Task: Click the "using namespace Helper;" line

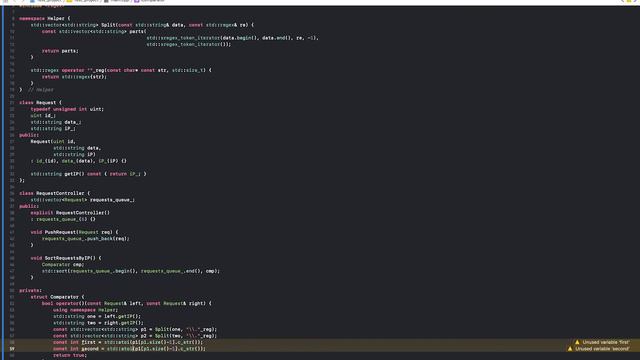Action: tap(85, 310)
